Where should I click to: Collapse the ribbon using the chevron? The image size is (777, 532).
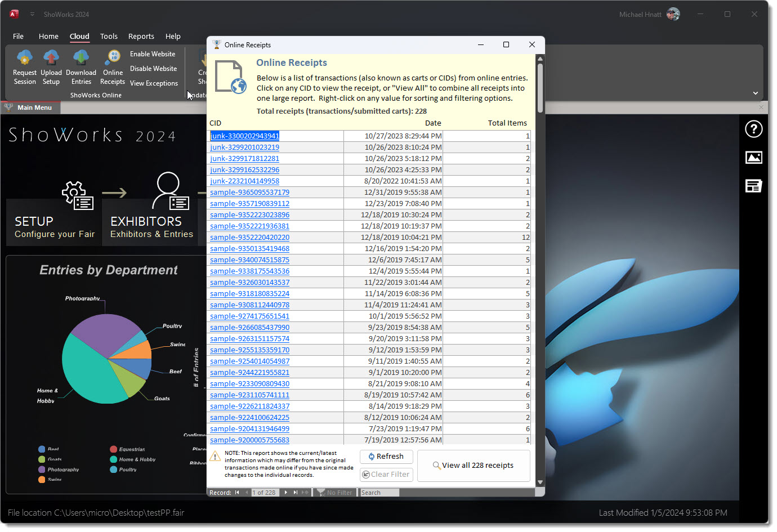coord(755,93)
